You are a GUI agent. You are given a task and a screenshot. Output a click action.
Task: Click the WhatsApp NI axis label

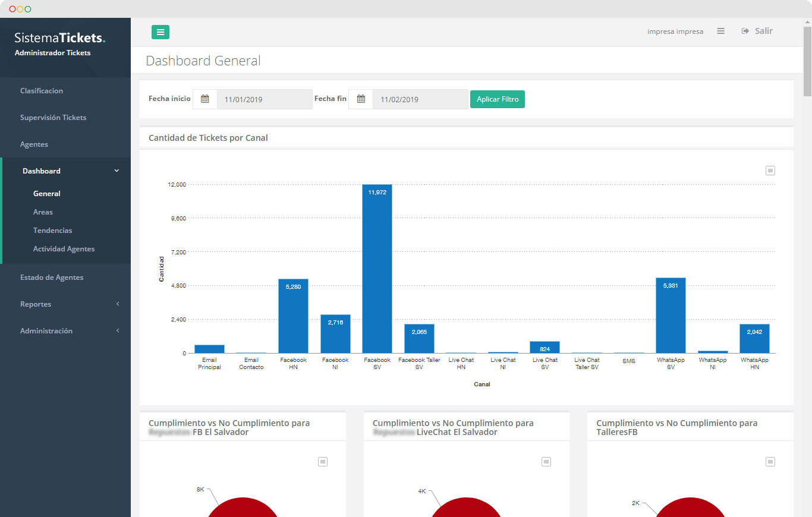point(713,364)
